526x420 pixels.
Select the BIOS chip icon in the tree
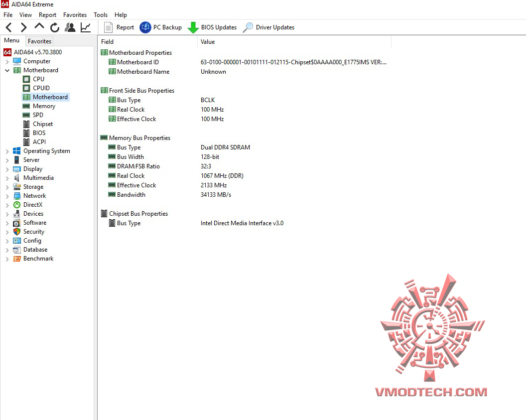click(26, 133)
